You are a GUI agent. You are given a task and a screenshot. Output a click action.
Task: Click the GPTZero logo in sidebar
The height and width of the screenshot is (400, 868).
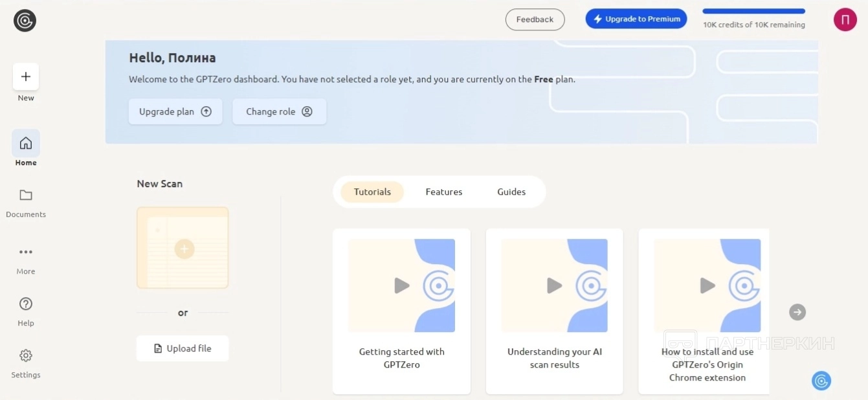[x=25, y=21]
